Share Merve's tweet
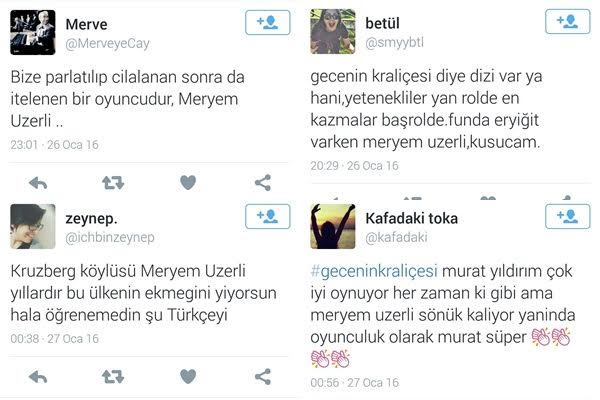This screenshot has width=600, height=400. [263, 183]
